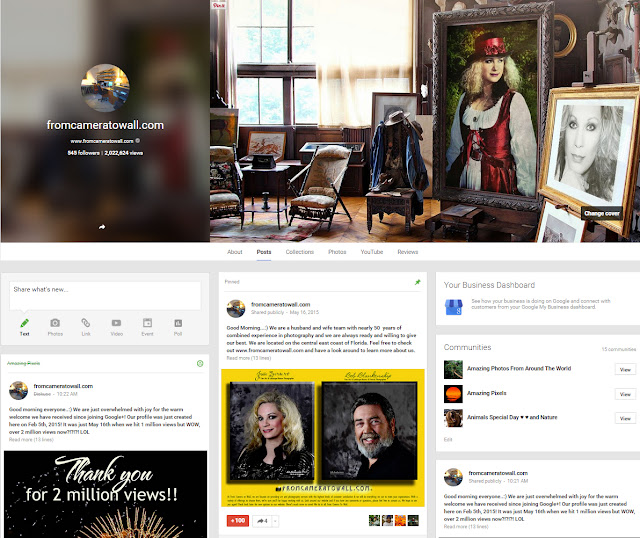Open the Amazing Pixels community sunset thumbnail

point(453,394)
